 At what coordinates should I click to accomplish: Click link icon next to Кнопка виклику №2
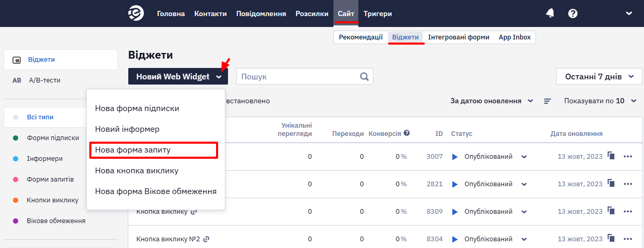click(206, 239)
